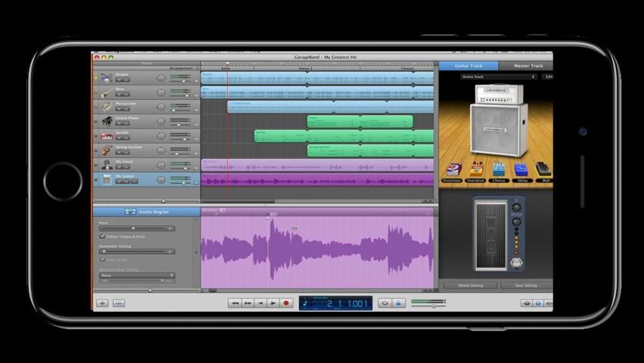The height and width of the screenshot is (363, 644).
Task: Switch to the Guitar Track tab
Action: [469, 66]
